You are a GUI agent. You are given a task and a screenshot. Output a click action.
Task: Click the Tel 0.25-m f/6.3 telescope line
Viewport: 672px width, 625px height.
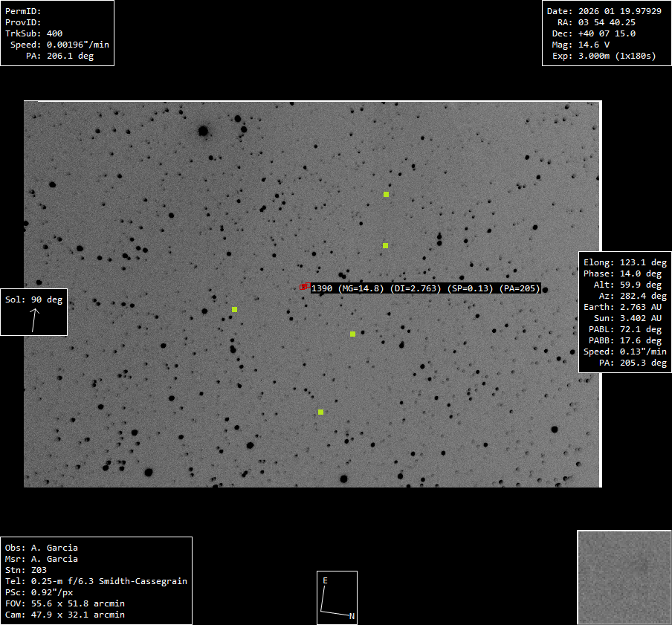click(96, 581)
